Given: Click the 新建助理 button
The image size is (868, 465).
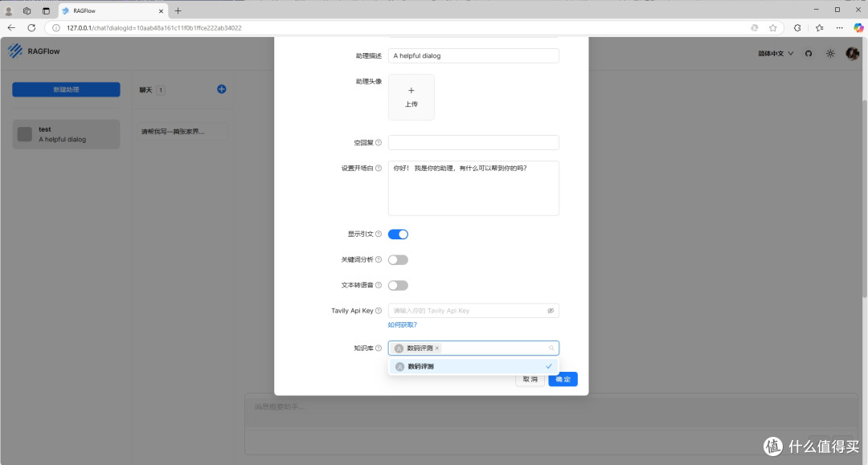Looking at the screenshot, I should (x=66, y=90).
